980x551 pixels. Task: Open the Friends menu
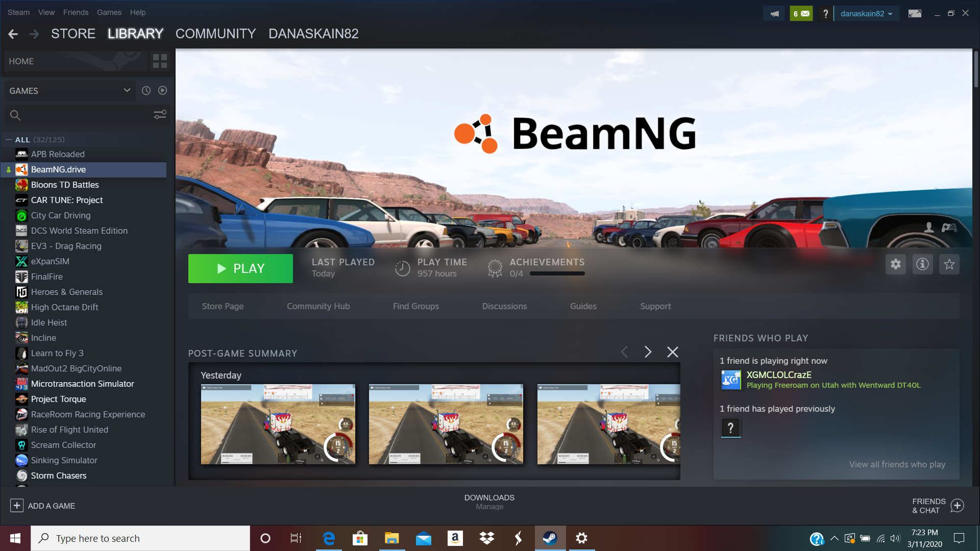[x=76, y=12]
